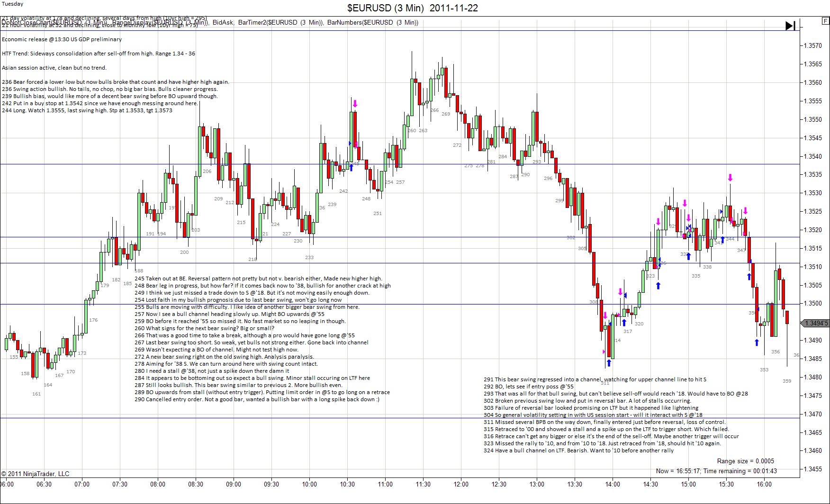The height and width of the screenshot is (504, 830).
Task: Click the blue up arrow near bar 242
Action: pos(351,167)
